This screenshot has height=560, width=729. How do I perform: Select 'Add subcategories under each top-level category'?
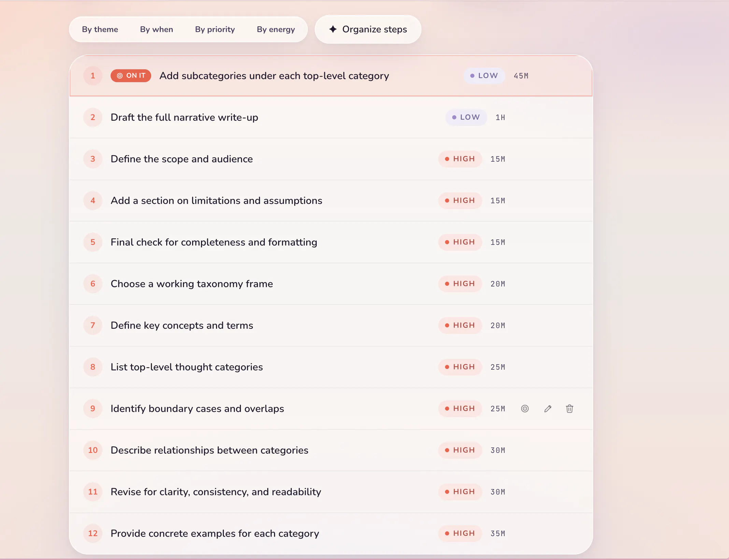coord(274,76)
